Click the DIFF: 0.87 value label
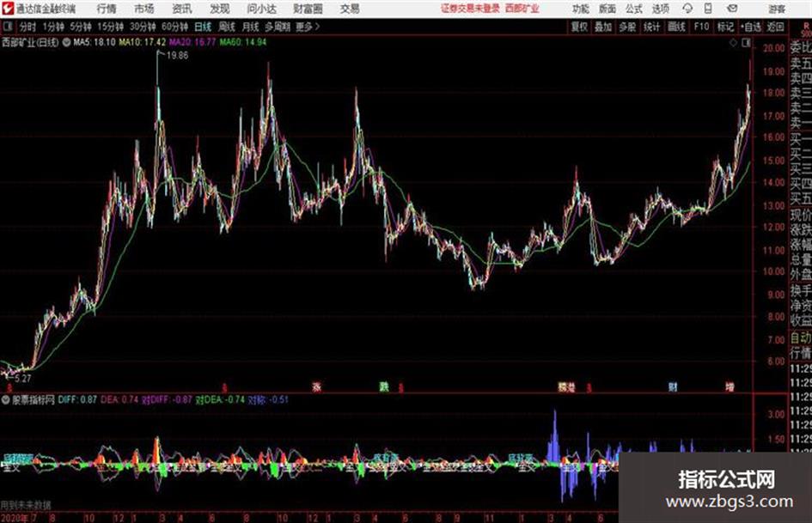Screen dimensions: 812x523 (x=77, y=399)
